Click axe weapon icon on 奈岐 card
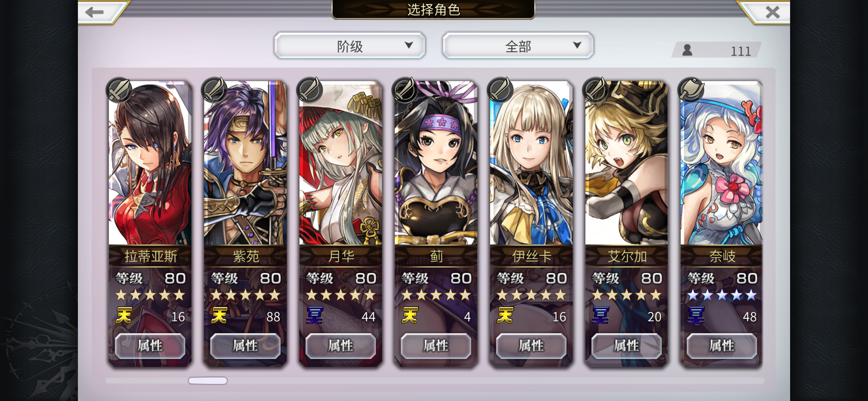 coord(691,90)
